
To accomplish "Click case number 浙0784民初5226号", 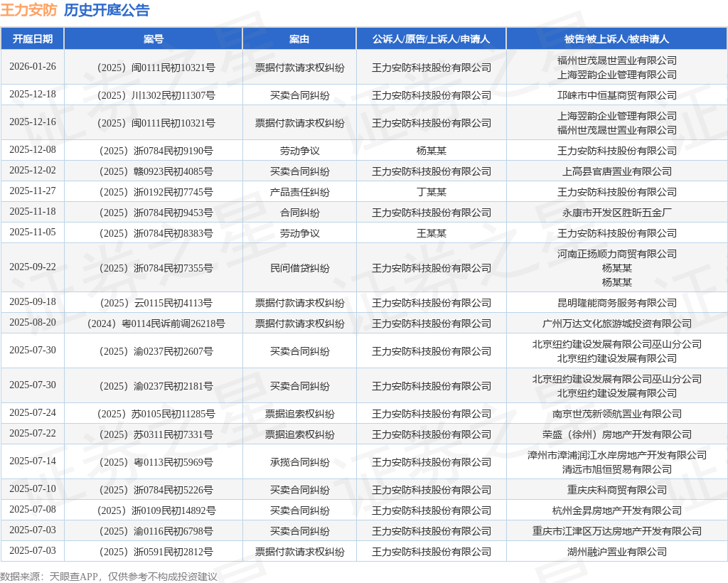I will [156, 490].
